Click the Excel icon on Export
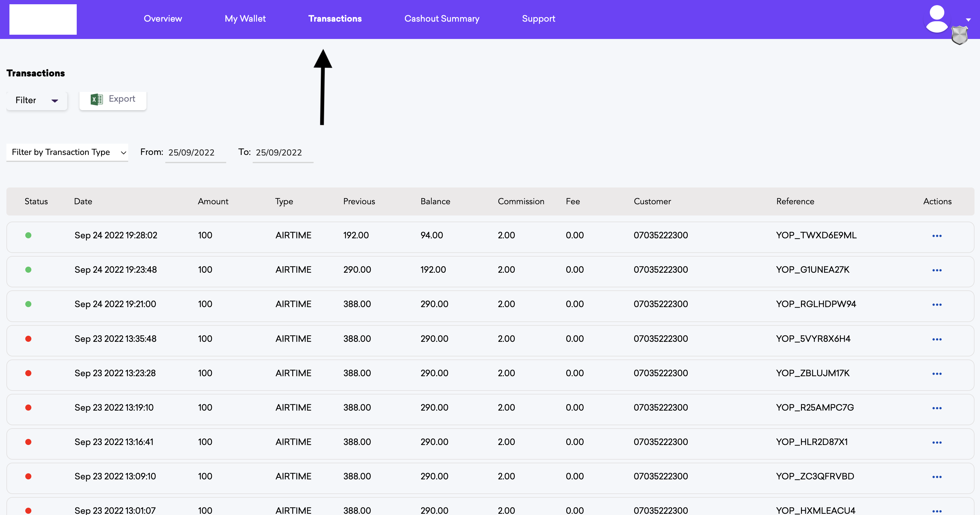The height and width of the screenshot is (515, 980). [97, 99]
